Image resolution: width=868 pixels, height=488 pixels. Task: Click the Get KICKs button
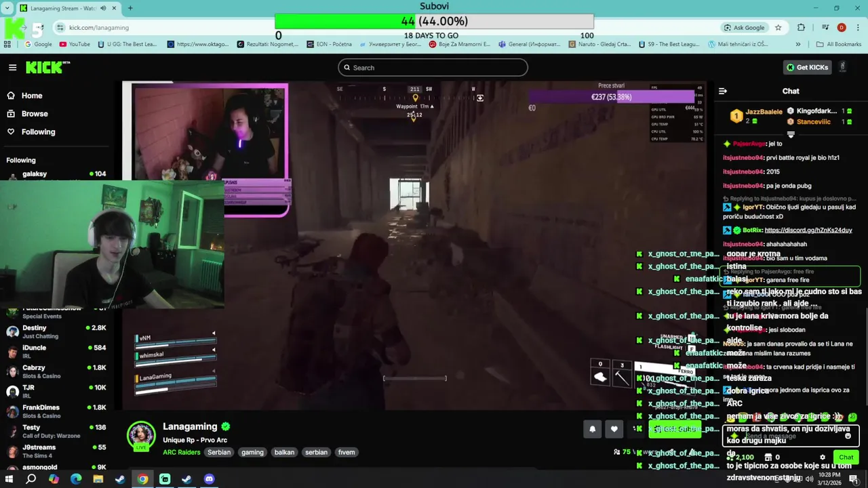click(807, 67)
